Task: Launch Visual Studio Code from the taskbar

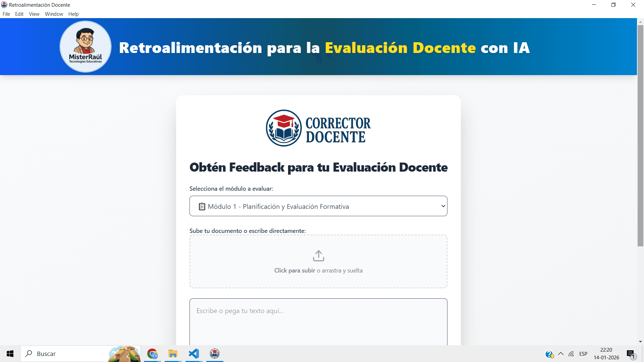Action: click(x=194, y=354)
